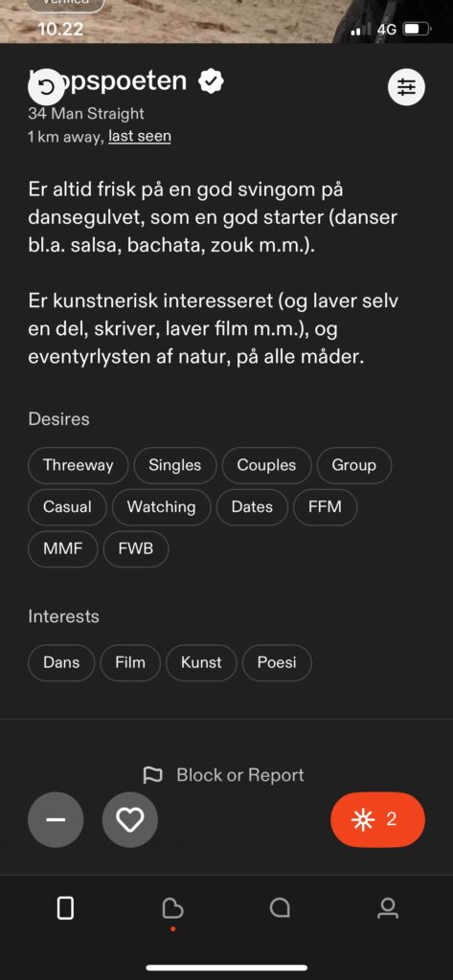Tap the Dans interest chip

(61, 662)
